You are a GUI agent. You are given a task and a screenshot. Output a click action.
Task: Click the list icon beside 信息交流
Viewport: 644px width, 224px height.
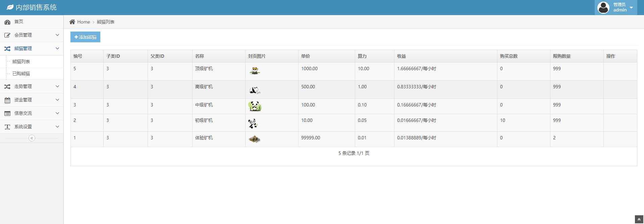pos(7,114)
